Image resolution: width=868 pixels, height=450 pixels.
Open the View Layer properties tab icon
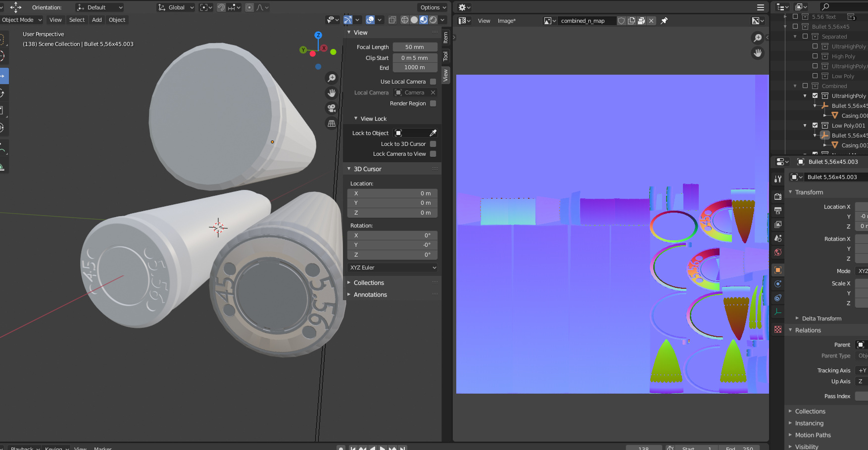click(778, 225)
